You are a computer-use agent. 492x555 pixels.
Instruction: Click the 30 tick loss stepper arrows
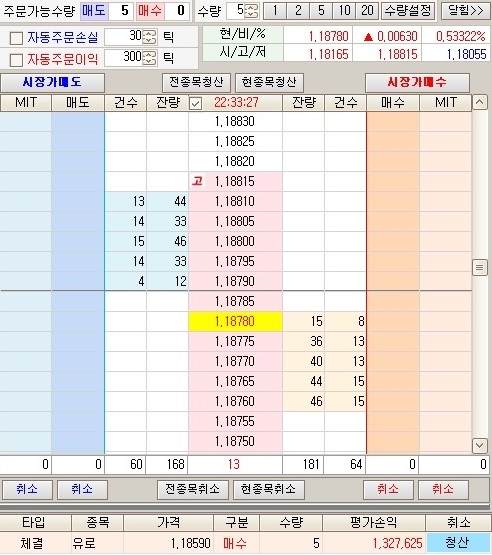tap(149, 37)
